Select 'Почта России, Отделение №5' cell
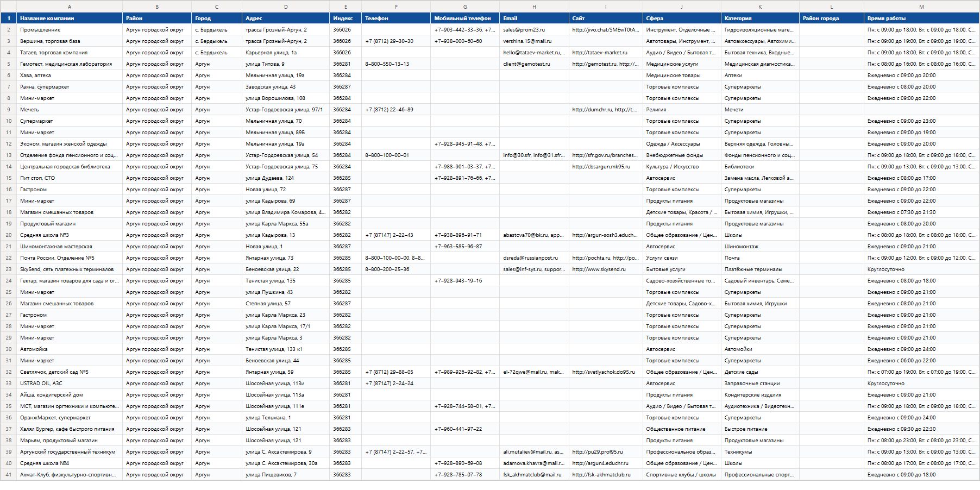The image size is (980, 490). click(70, 257)
